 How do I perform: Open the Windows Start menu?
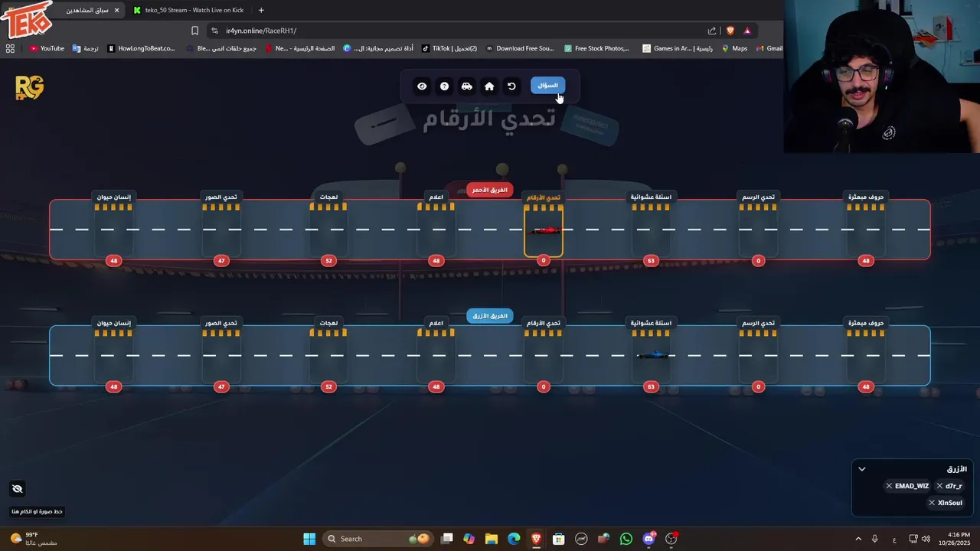[309, 539]
